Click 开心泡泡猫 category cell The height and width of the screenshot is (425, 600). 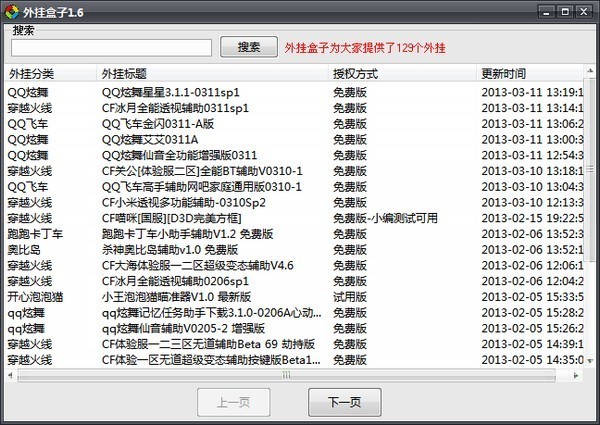[35, 297]
